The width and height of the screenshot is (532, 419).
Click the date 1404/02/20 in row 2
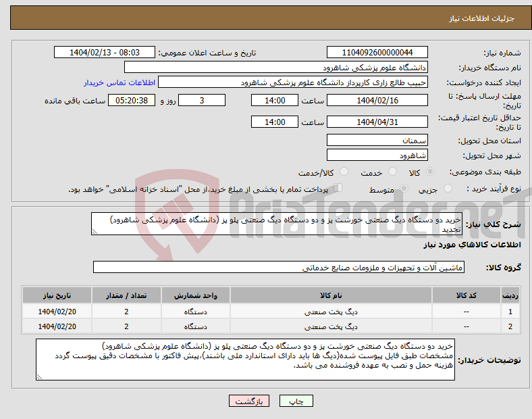[x=57, y=326]
